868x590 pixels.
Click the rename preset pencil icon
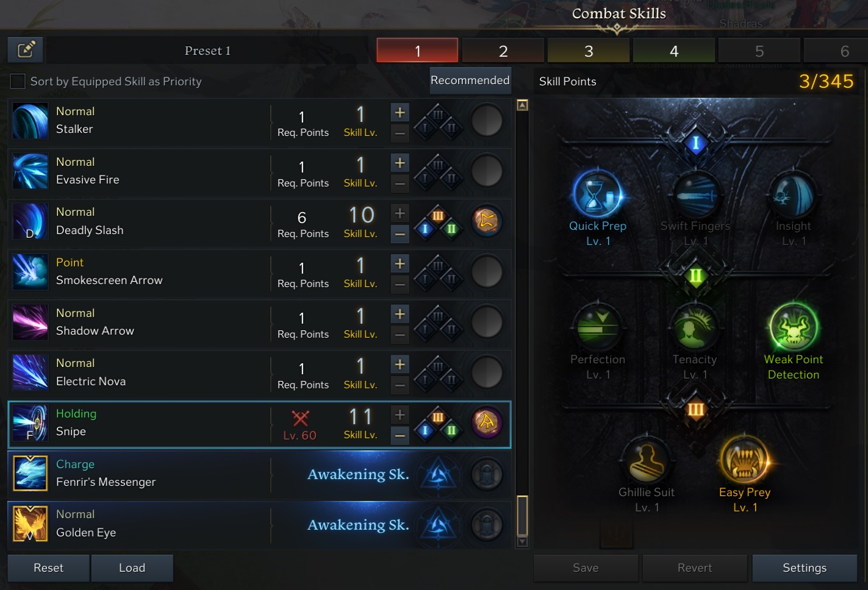pos(26,50)
